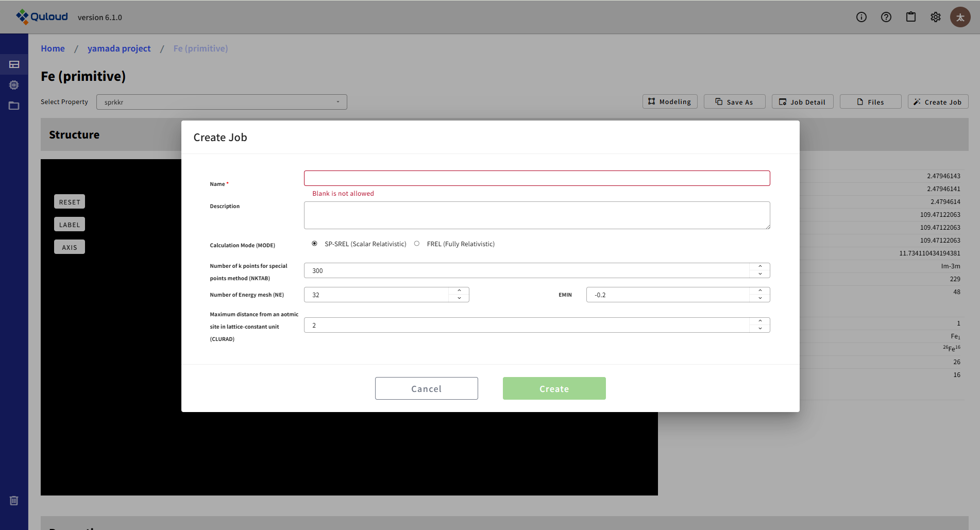This screenshot has width=980, height=530.
Task: Increase NKTAB k points value
Action: [760, 267]
